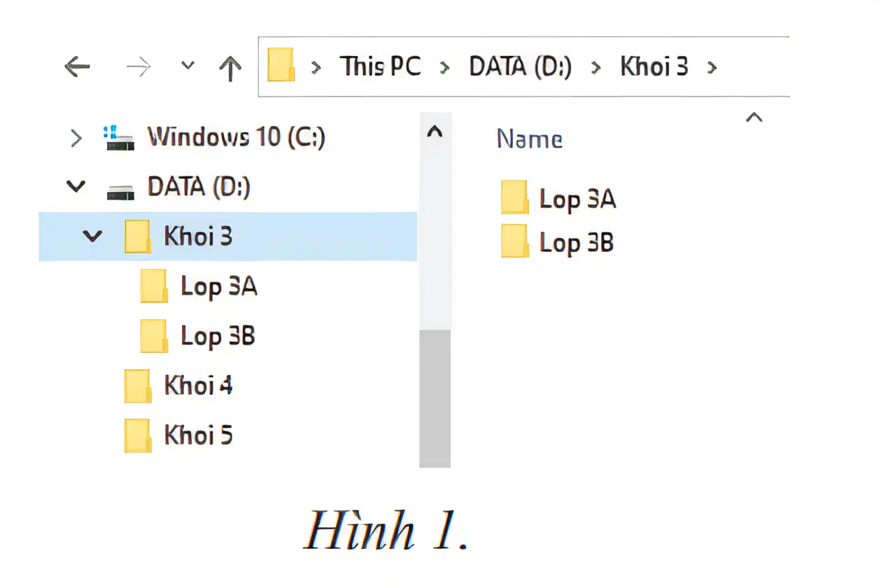Collapse the DATA (D:) drive node
The height and width of the screenshot is (588, 879).
[76, 187]
